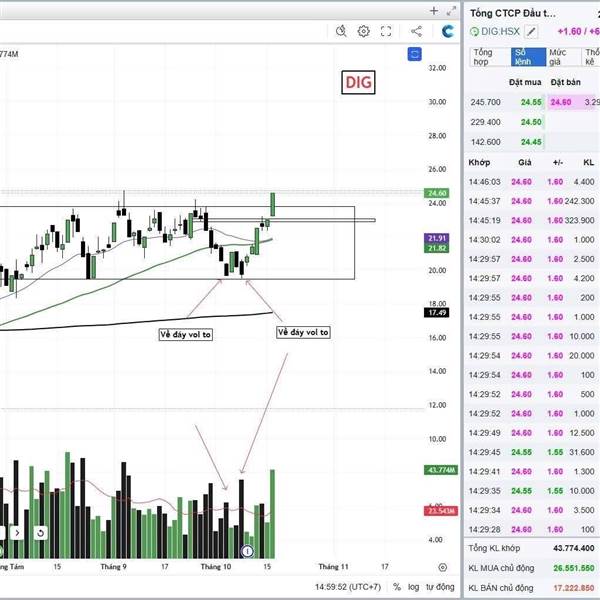Click the Tháng 10 label on time axis

tap(216, 567)
